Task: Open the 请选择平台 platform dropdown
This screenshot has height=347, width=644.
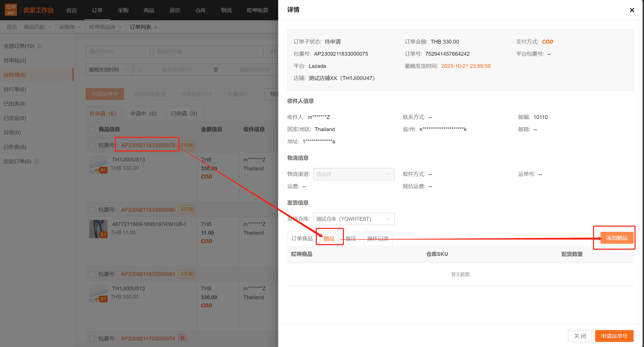Action: [x=118, y=51]
